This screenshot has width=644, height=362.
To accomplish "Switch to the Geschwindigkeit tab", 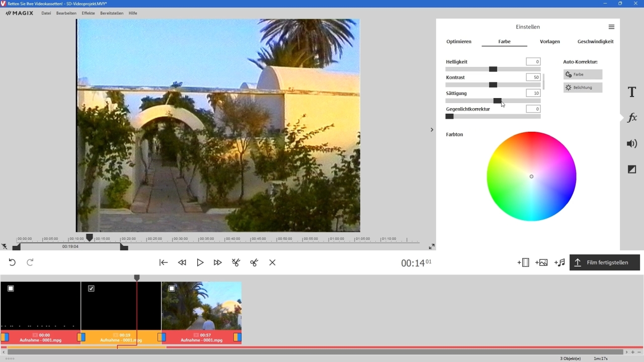I will pyautogui.click(x=596, y=42).
